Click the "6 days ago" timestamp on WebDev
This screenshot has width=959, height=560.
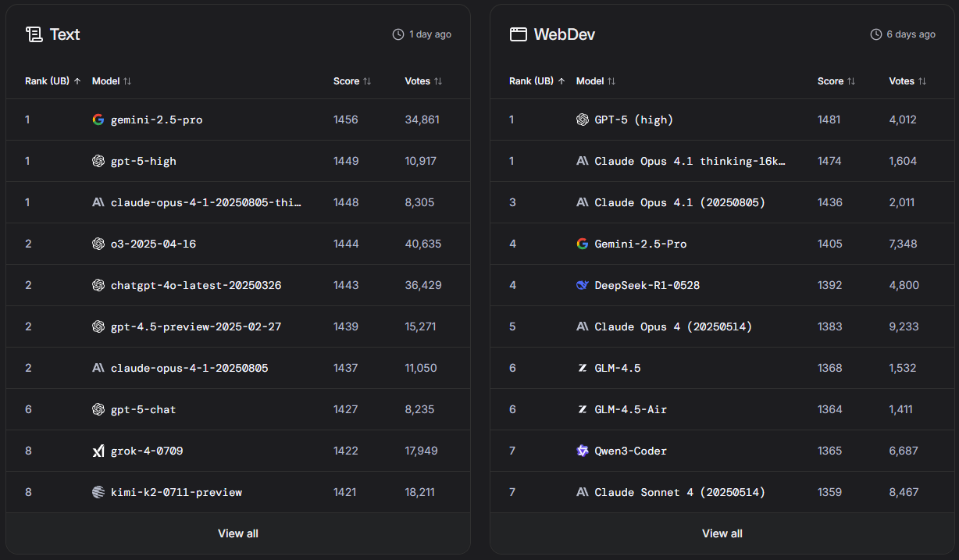[x=911, y=34]
